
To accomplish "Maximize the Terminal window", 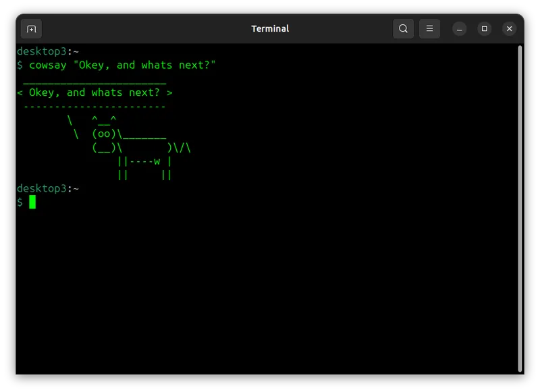I will coord(484,29).
